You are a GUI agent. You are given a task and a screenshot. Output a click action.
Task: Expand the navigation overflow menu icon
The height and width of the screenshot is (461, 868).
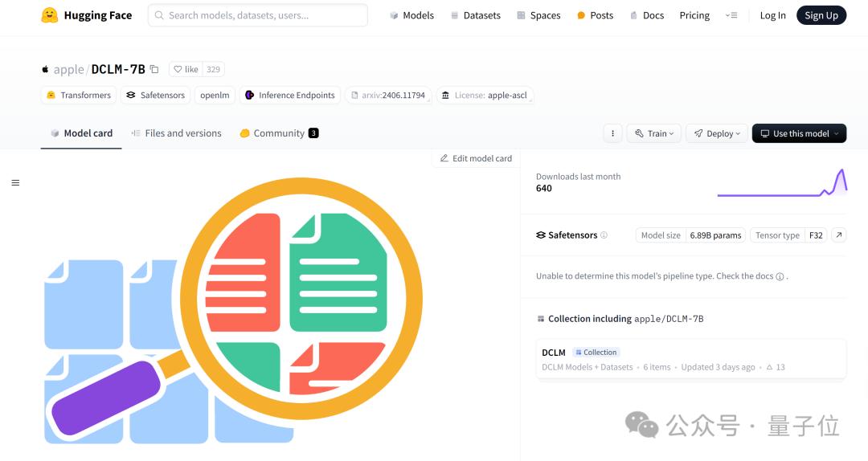(731, 15)
